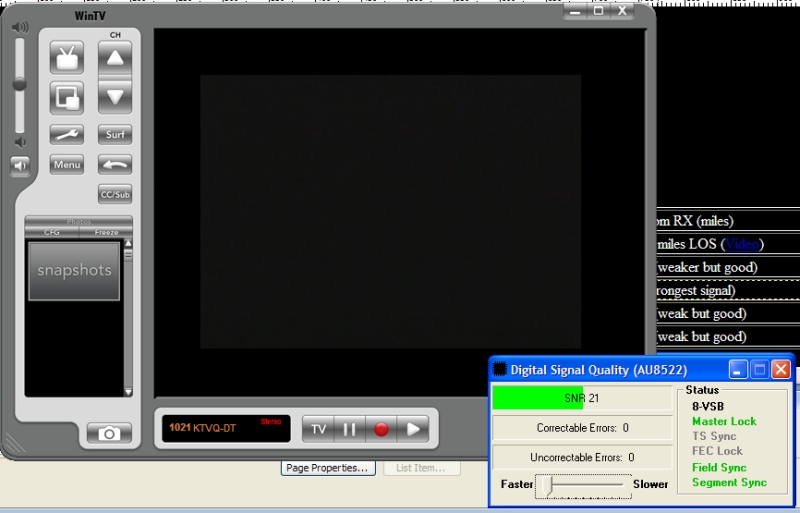
Task: Pause live TV playback
Action: (349, 429)
